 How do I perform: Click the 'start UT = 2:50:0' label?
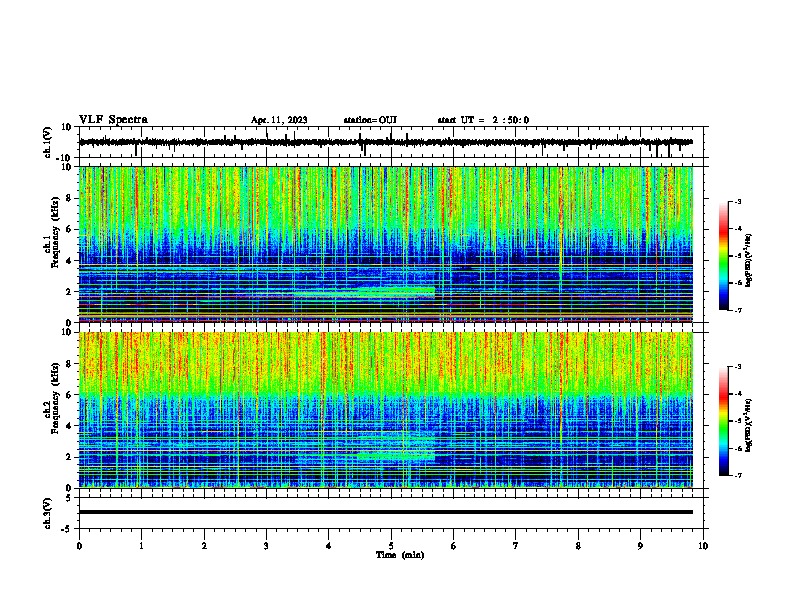[x=483, y=120]
